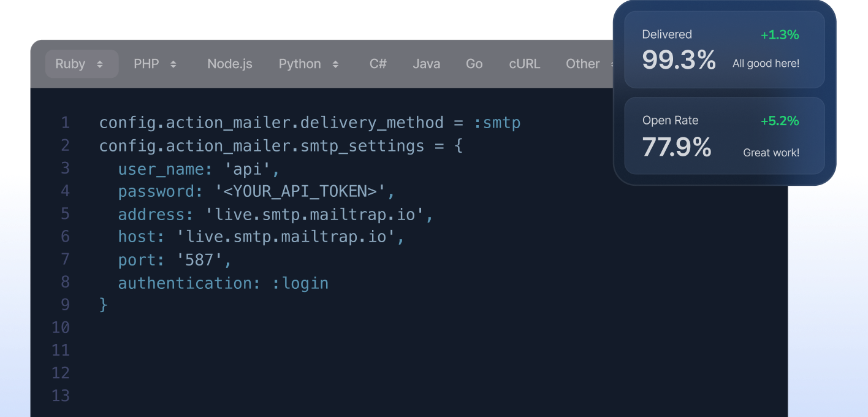Click the Other languages tab label
This screenshot has width=868, height=417.
point(582,64)
